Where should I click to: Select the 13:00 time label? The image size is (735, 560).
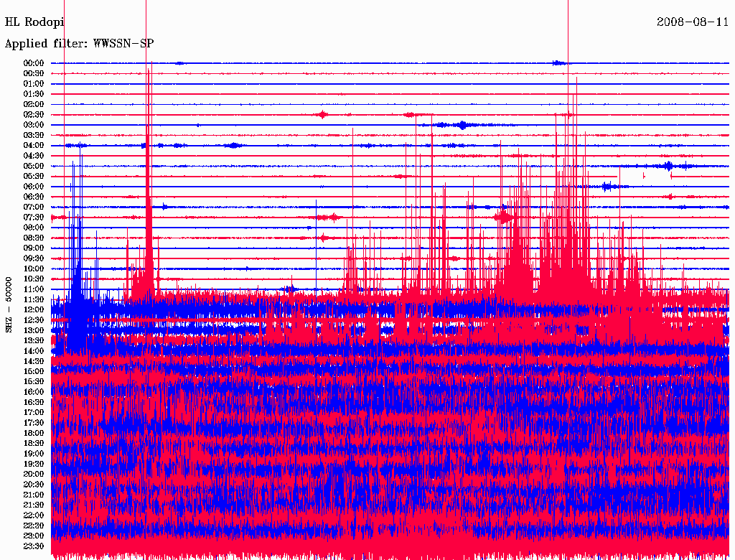click(x=34, y=331)
